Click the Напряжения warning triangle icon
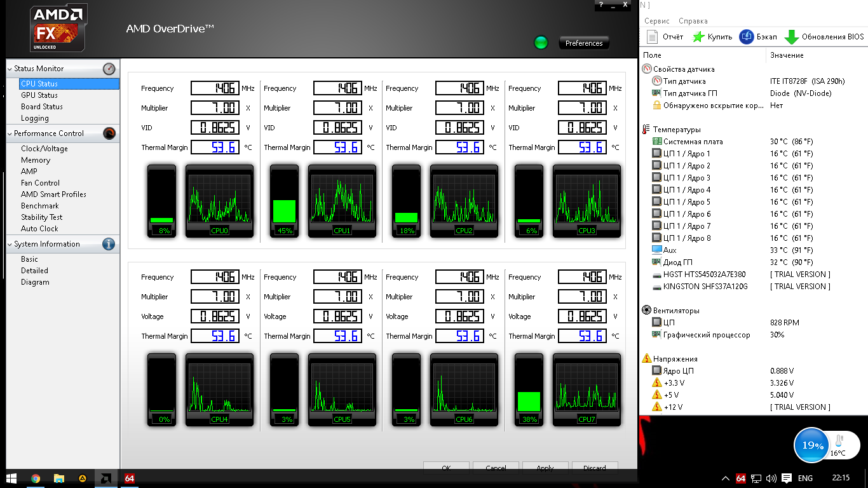868x488 pixels. click(x=647, y=359)
